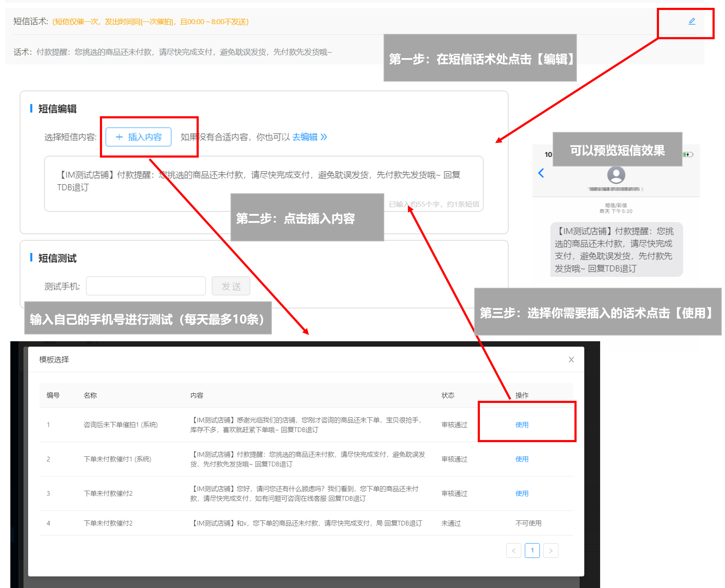
Task: Select page 1 in pagination
Action: pos(532,551)
